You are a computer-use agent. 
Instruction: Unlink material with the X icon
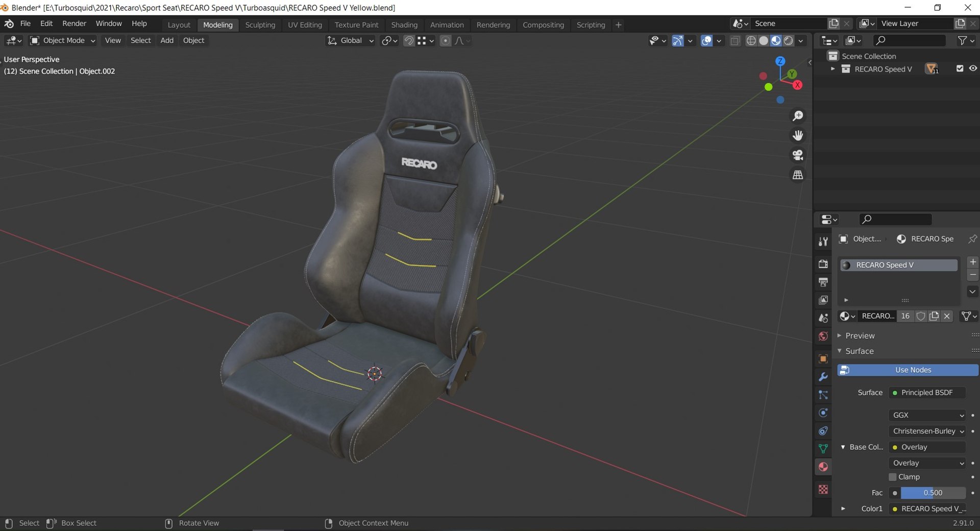coord(947,316)
